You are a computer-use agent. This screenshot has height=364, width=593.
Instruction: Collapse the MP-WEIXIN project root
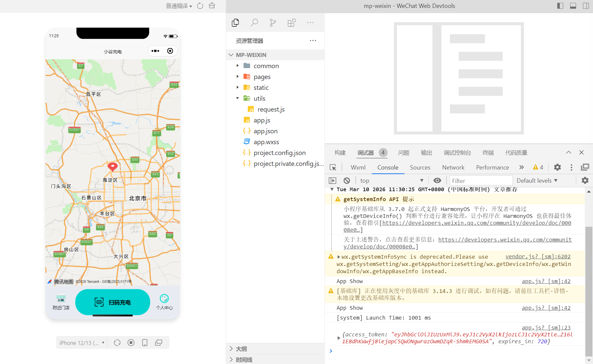[231, 55]
